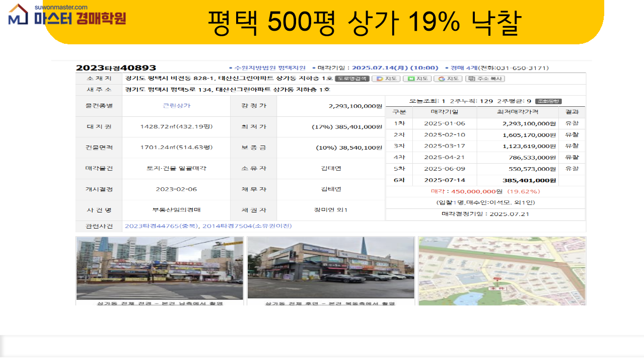The height and width of the screenshot is (359, 644).
Task: Click the 주소 복사 copy address button
Action: click(x=484, y=79)
